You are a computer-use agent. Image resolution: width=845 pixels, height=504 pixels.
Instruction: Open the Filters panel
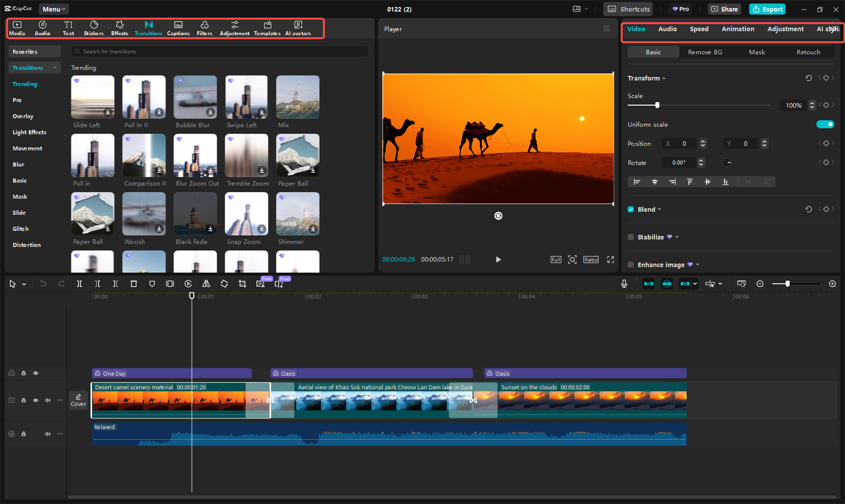click(x=204, y=28)
